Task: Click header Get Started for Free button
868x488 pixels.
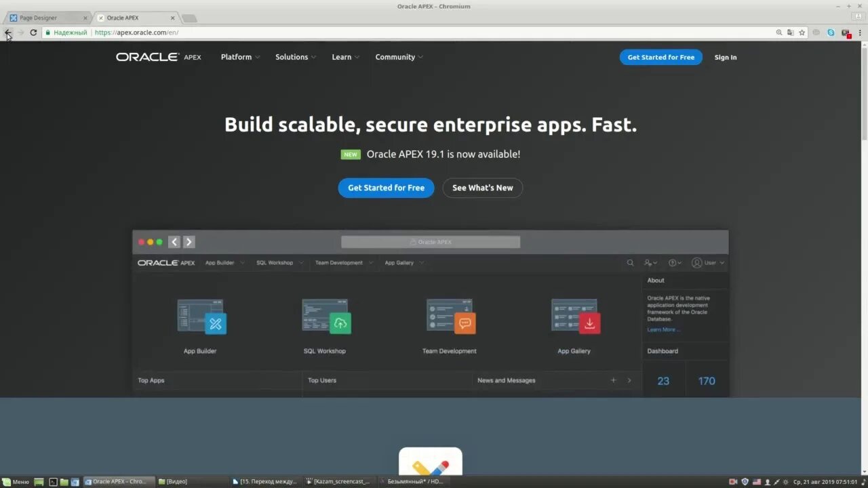Action: [660, 57]
